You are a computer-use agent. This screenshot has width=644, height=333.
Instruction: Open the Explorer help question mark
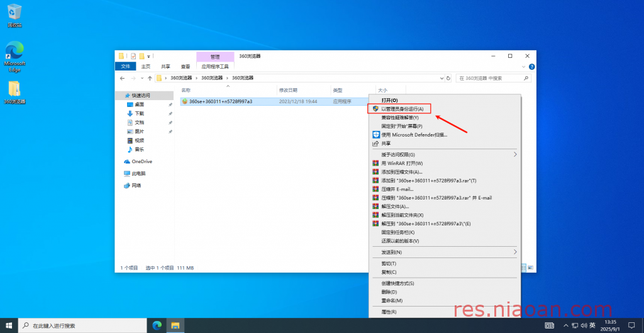click(532, 67)
